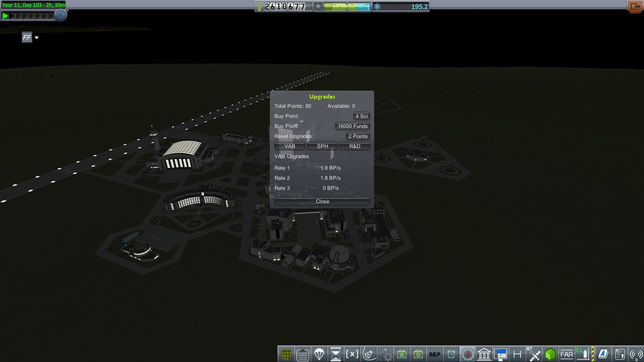The image size is (644, 362).
Task: Click the Available: 0 label
Action: coord(341,106)
